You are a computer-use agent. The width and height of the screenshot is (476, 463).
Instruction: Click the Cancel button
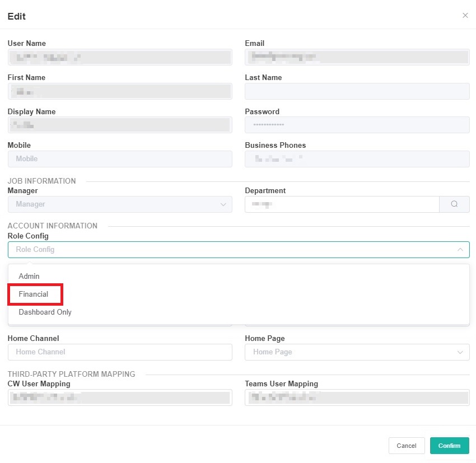coord(406,446)
